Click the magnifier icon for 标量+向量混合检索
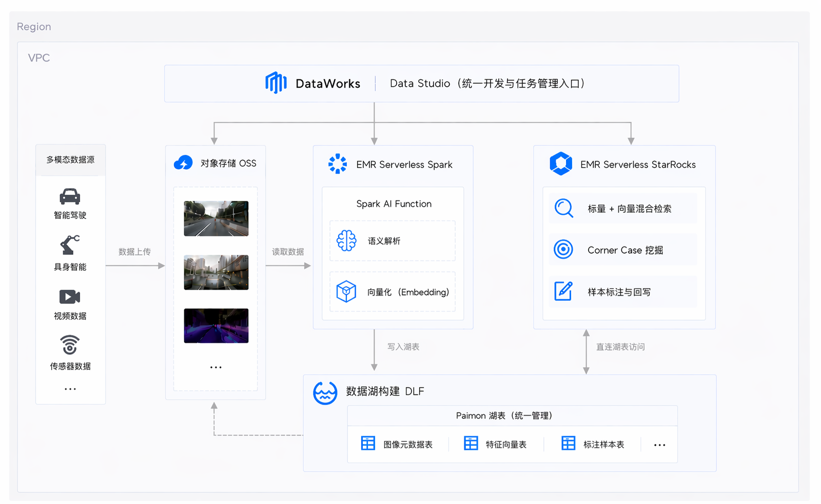The width and height of the screenshot is (821, 504). point(564,208)
